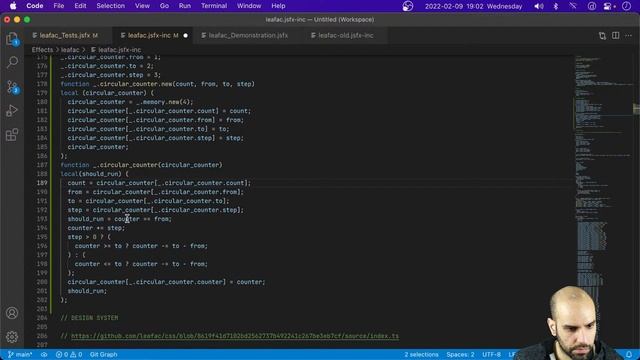Switch to the leafac_Demonstration.jsfx tab
The image size is (640, 360).
(248, 36)
